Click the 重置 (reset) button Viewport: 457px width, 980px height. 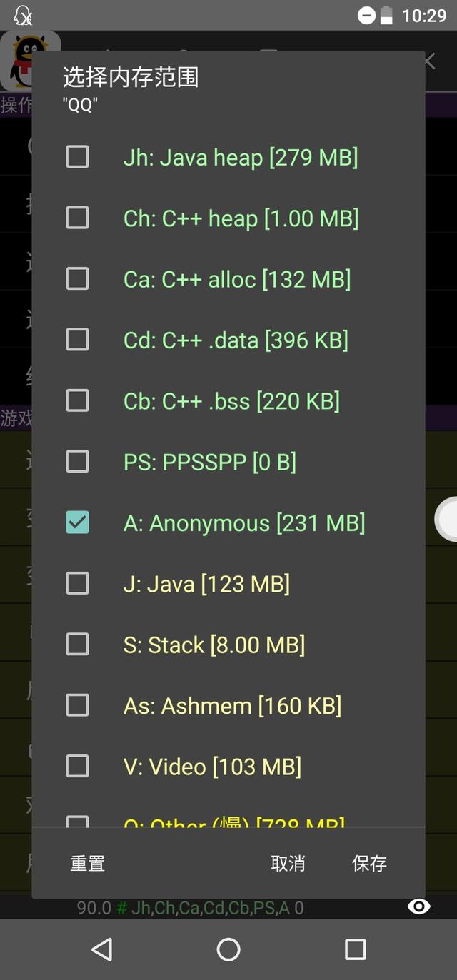[88, 863]
